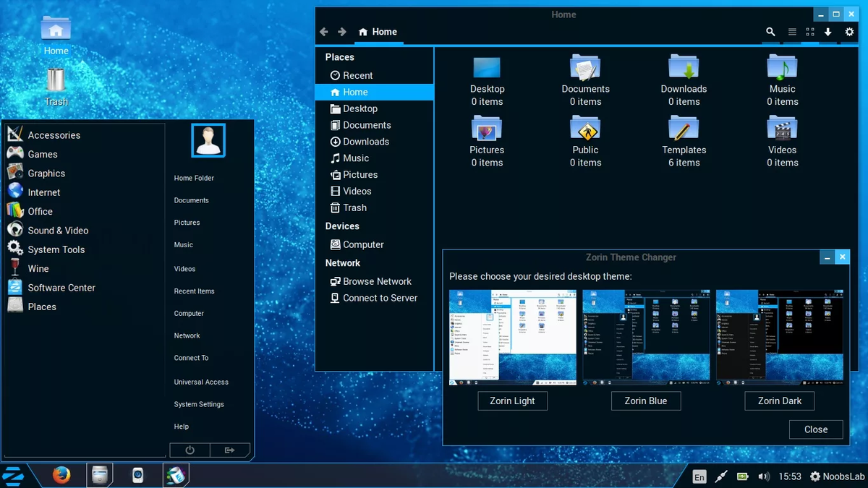Click the Zorin Dark theme preview thumbnail

click(x=779, y=337)
